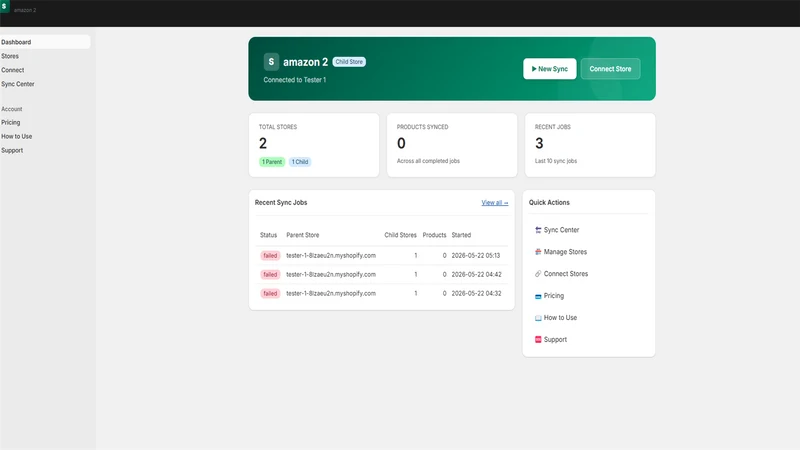This screenshot has height=450, width=800.
Task: Open Connect Stores quick action
Action: (565, 274)
